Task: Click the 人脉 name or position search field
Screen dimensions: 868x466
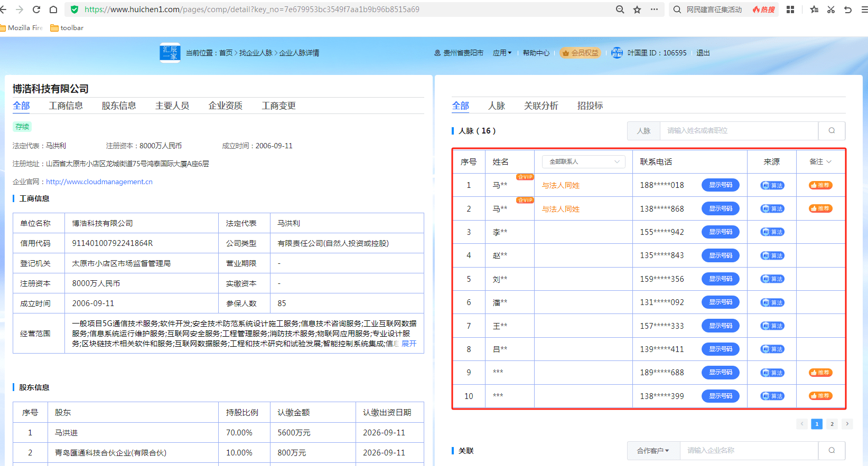Action: point(739,131)
